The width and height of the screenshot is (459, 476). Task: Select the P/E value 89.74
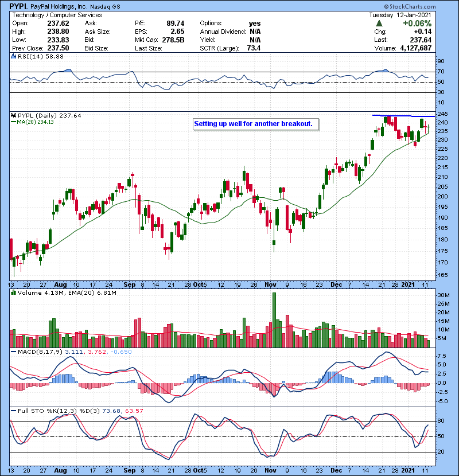[175, 24]
